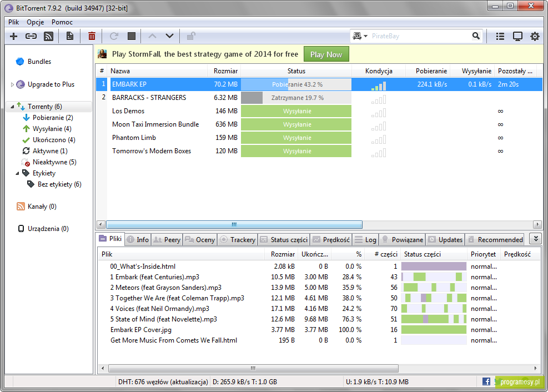Open Urządzenia (0) devices section
The height and width of the screenshot is (392, 548).
coord(48,229)
